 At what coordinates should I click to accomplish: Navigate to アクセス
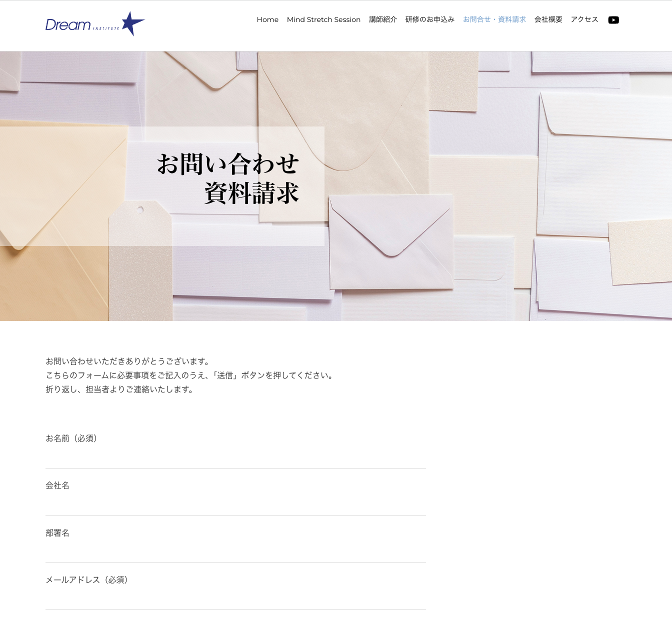point(584,19)
